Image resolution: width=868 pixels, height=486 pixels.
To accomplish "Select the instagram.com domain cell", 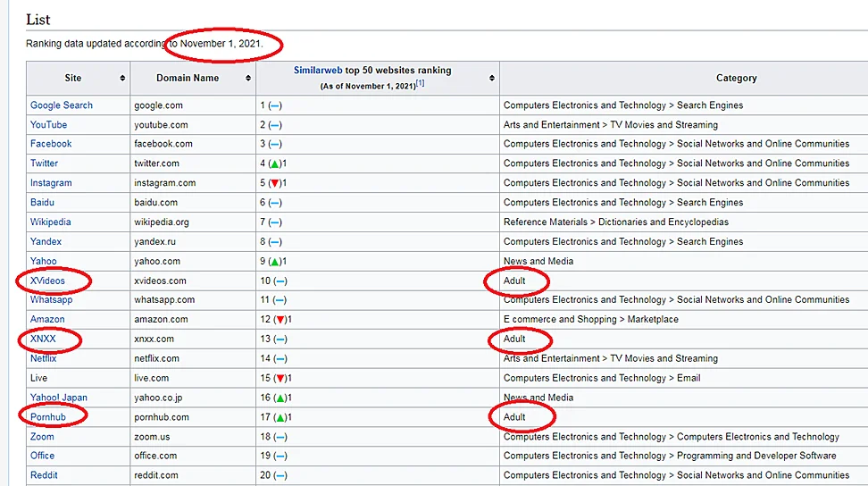I will pos(193,182).
